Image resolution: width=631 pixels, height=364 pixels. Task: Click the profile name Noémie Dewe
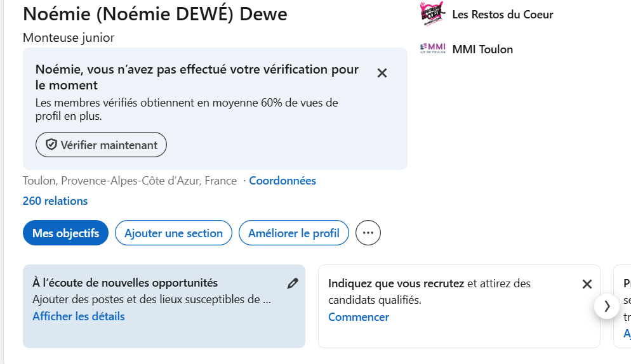click(x=155, y=13)
